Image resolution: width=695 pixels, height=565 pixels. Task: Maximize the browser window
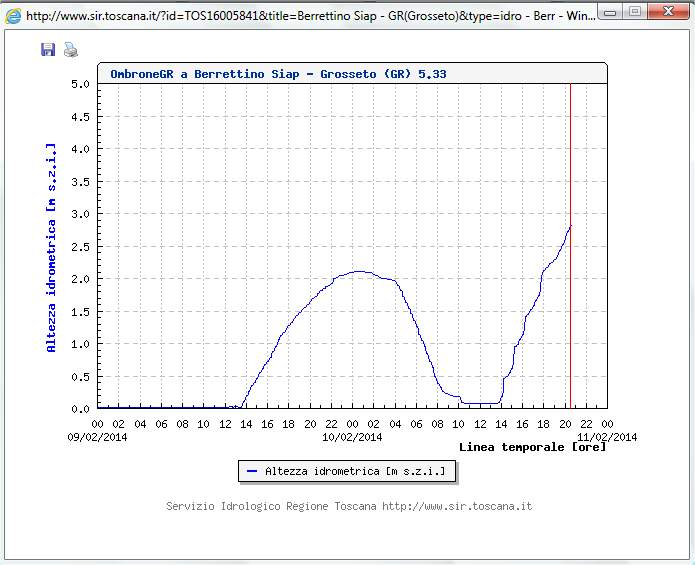(635, 12)
